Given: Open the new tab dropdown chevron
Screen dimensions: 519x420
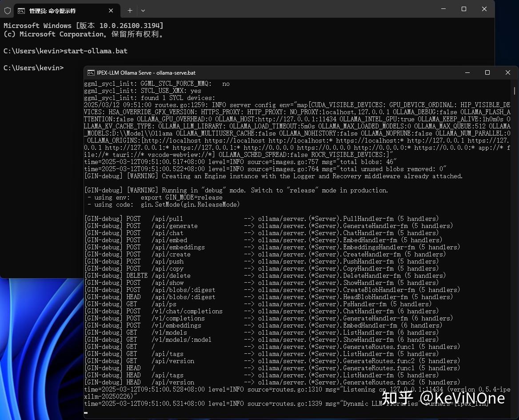Looking at the screenshot, I should (143, 10).
